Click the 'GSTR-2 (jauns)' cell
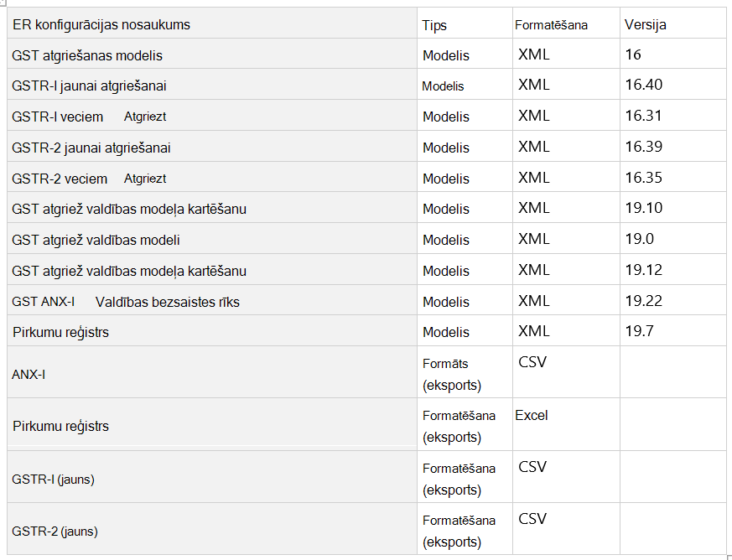 pyautogui.click(x=55, y=531)
